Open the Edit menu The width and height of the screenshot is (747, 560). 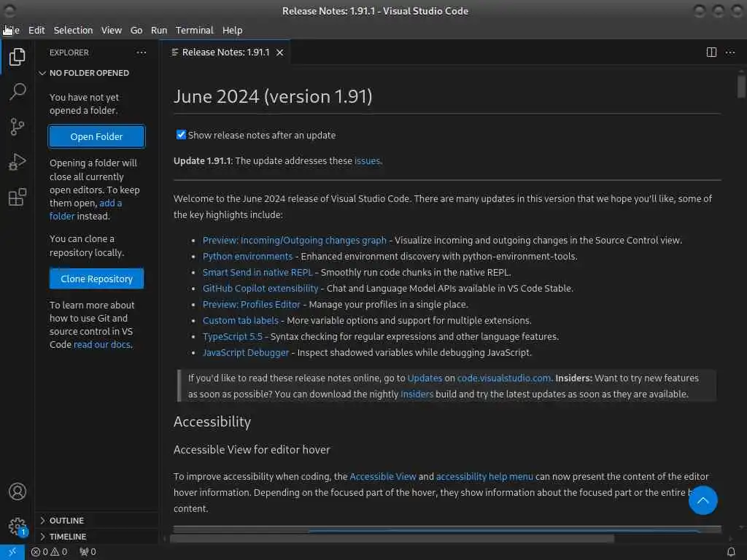point(36,30)
